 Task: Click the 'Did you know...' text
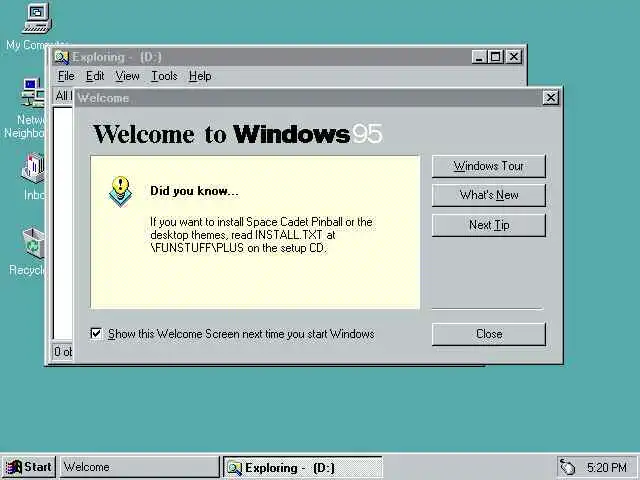(194, 191)
